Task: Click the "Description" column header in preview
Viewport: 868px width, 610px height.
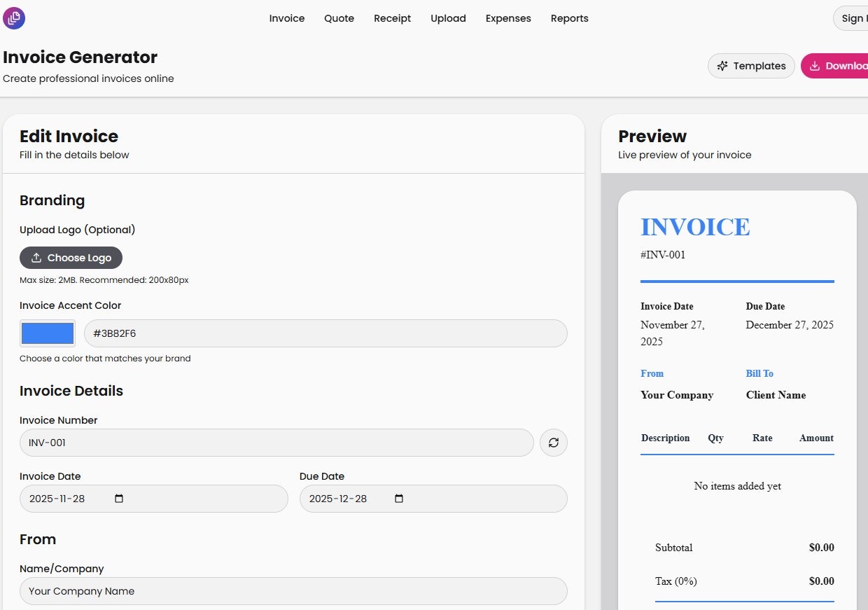Action: coord(666,438)
